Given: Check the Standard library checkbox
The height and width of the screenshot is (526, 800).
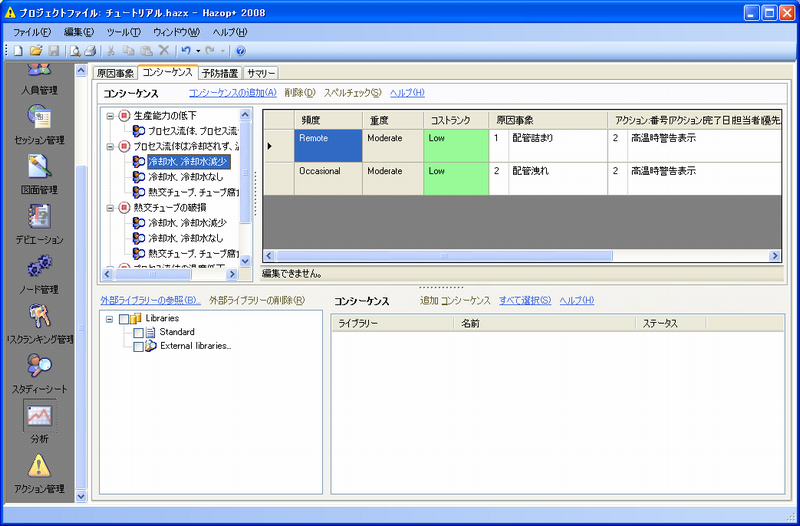Looking at the screenshot, I should coord(138,333).
